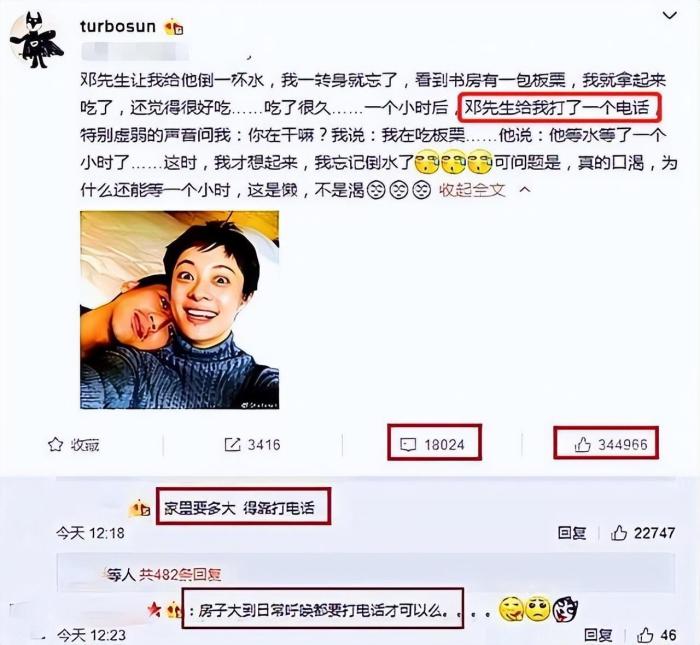Click 回复 on the 12:23 comment
This screenshot has width=700, height=645.
(598, 636)
